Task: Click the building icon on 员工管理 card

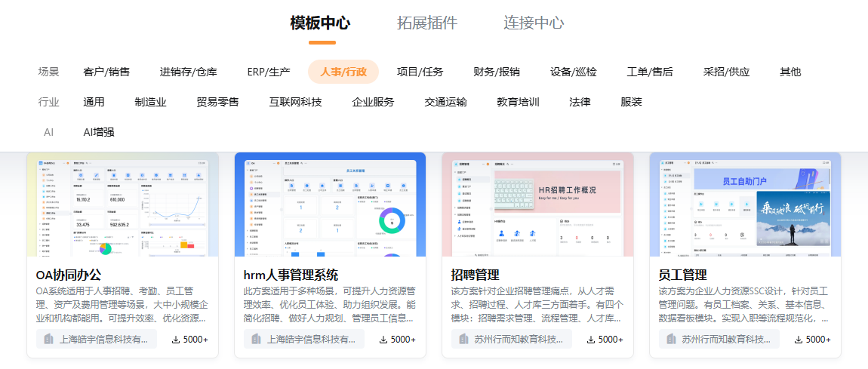Action: tap(671, 339)
